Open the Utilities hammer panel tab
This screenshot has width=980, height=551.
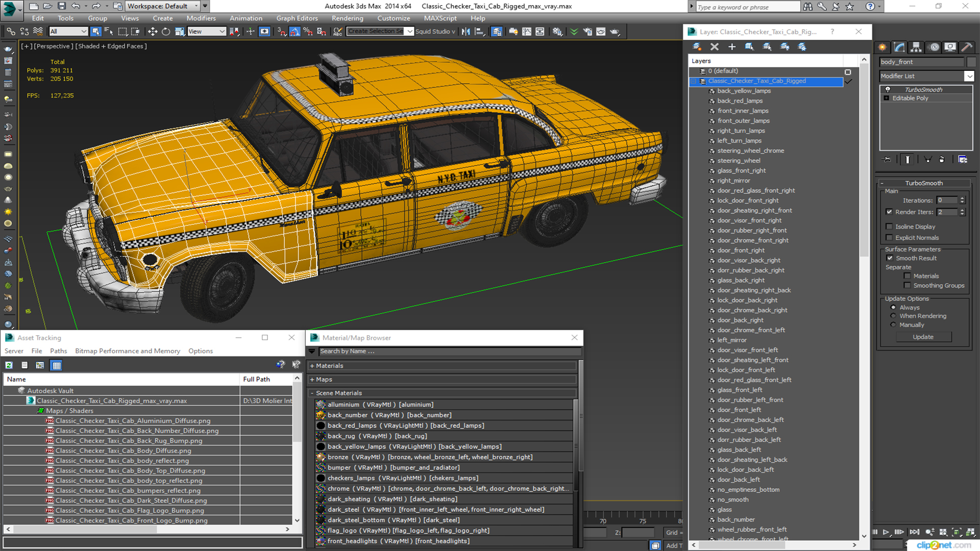coord(966,47)
